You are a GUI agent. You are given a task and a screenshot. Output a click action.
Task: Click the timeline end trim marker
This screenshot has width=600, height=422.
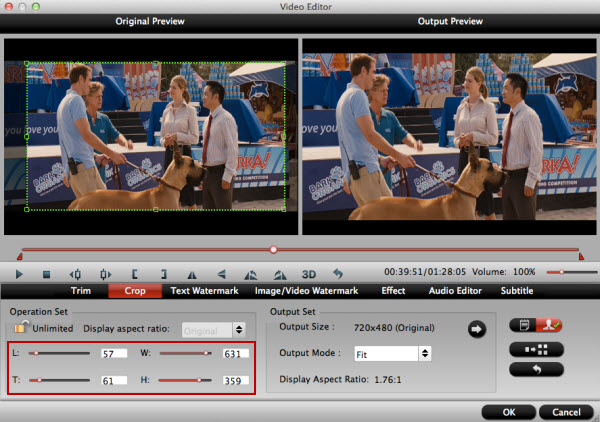pos(581,256)
